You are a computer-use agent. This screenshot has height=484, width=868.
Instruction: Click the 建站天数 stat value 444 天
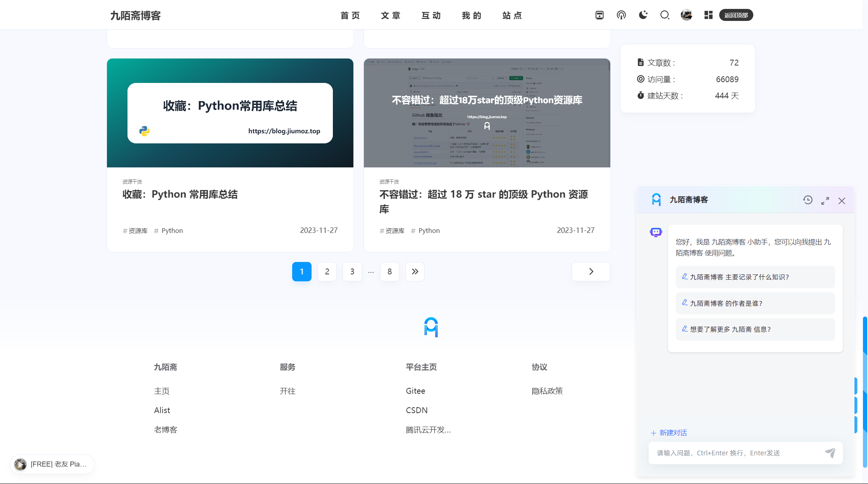[x=727, y=96]
